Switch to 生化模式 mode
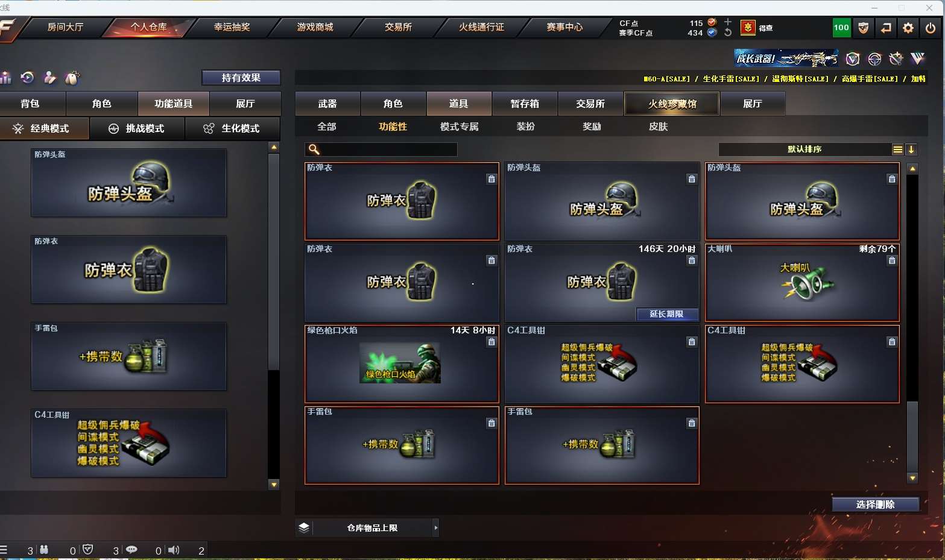The width and height of the screenshot is (945, 560). [233, 128]
